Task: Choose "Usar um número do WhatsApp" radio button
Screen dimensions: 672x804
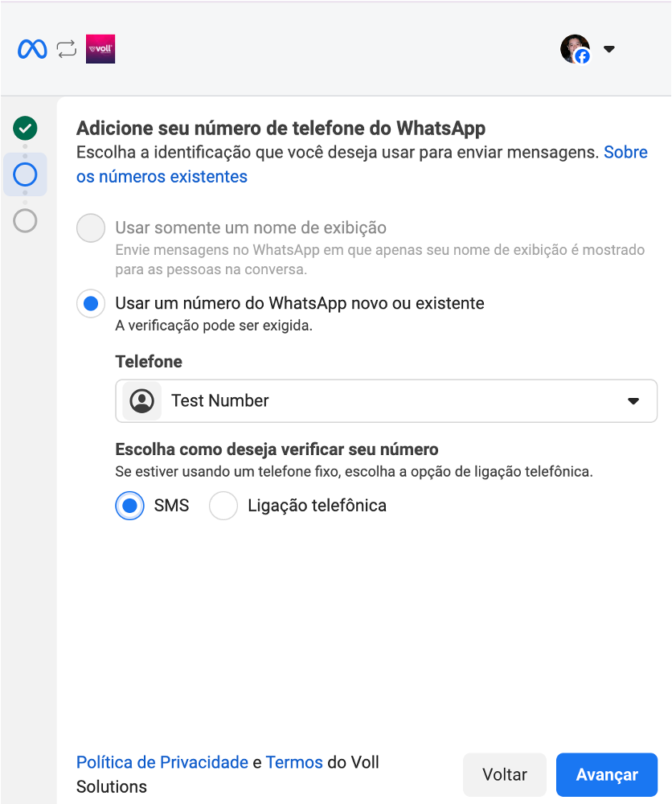Action: click(91, 304)
